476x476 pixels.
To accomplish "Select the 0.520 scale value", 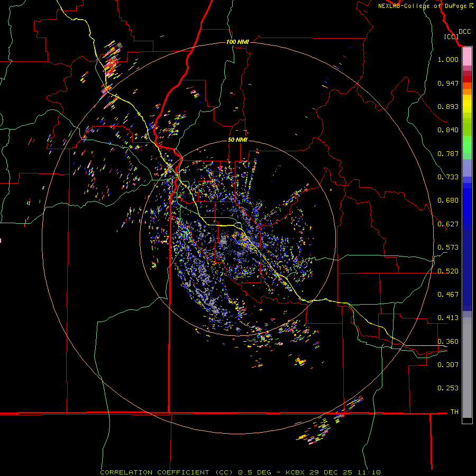I will (x=448, y=271).
